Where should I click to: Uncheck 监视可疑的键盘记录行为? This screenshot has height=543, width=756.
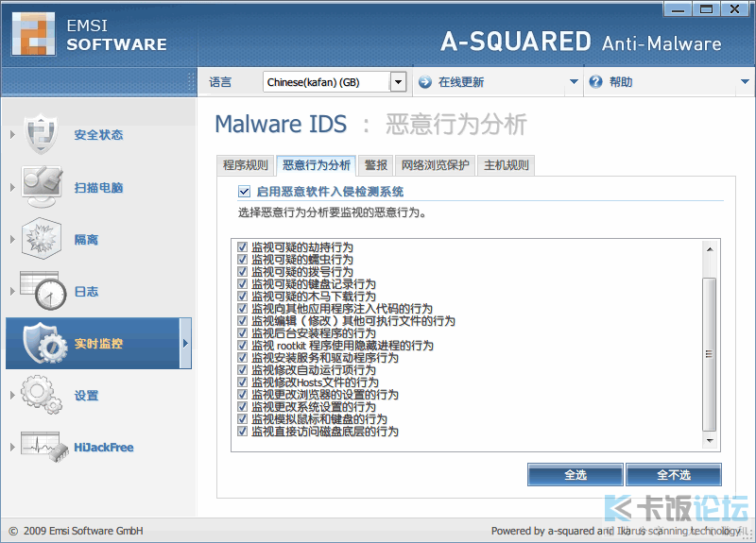point(243,284)
